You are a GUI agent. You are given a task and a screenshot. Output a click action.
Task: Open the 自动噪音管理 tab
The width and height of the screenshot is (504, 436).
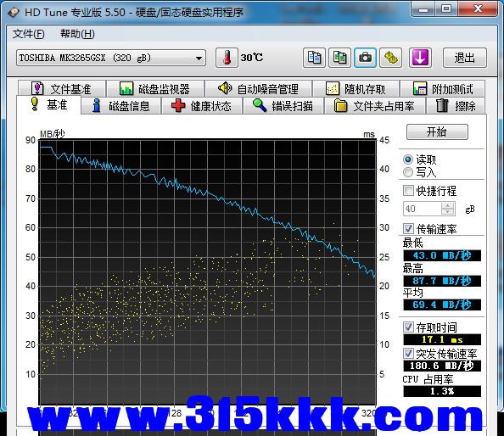[x=259, y=89]
